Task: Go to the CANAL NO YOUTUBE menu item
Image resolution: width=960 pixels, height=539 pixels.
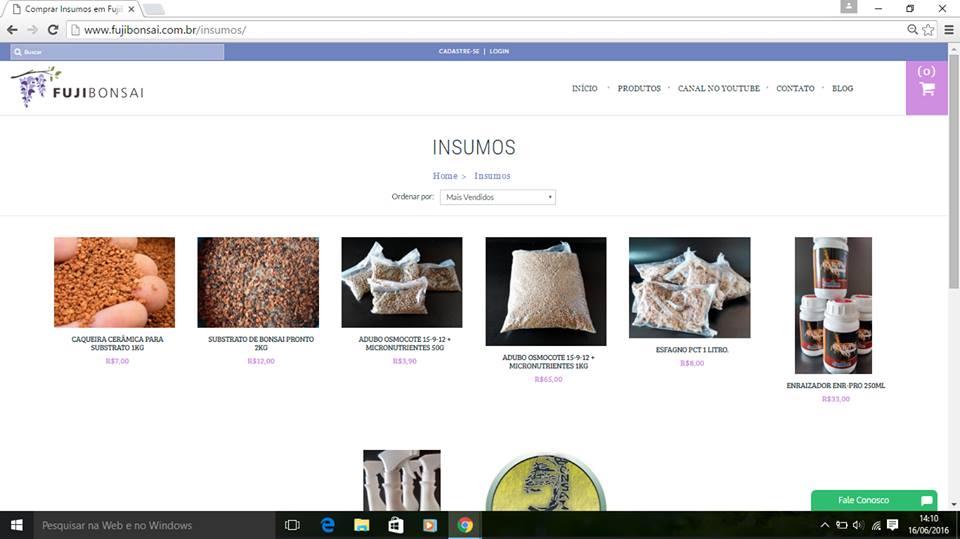Action: pyautogui.click(x=718, y=89)
